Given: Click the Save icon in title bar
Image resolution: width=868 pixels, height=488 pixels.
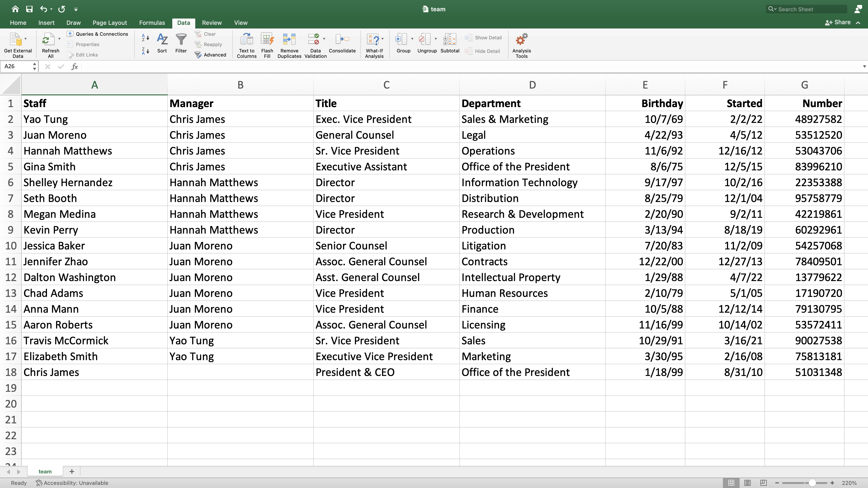Looking at the screenshot, I should point(29,9).
